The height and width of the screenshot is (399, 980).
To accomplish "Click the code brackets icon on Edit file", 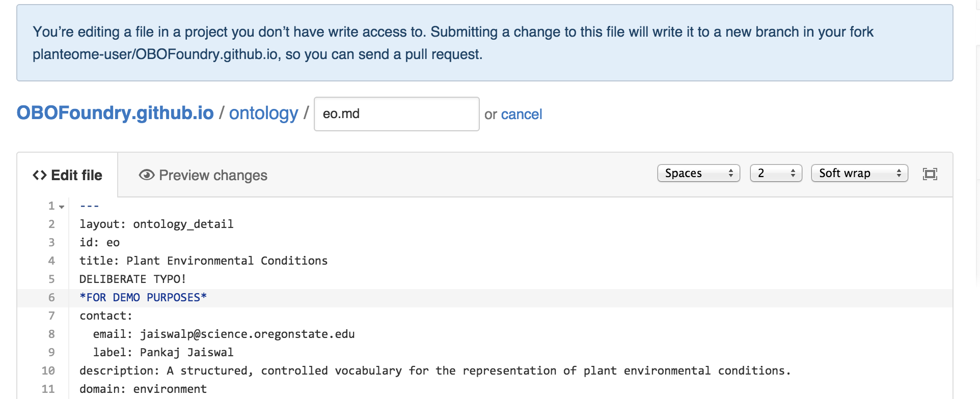I will 40,175.
